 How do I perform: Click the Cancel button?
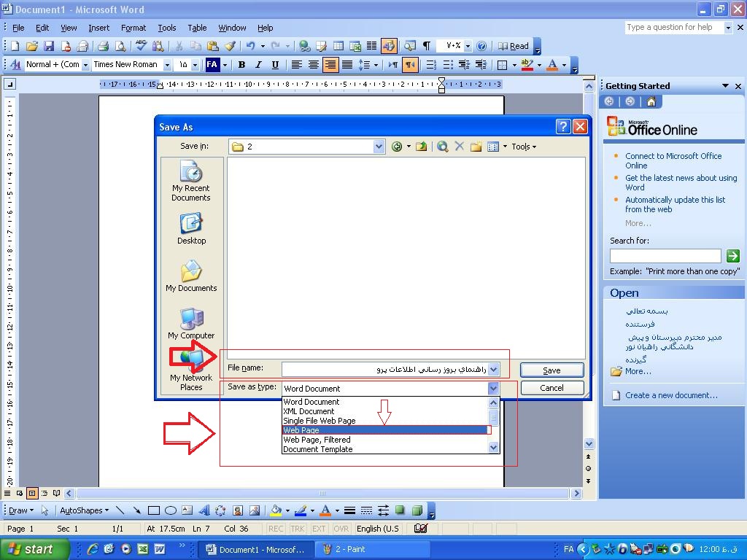pyautogui.click(x=551, y=388)
